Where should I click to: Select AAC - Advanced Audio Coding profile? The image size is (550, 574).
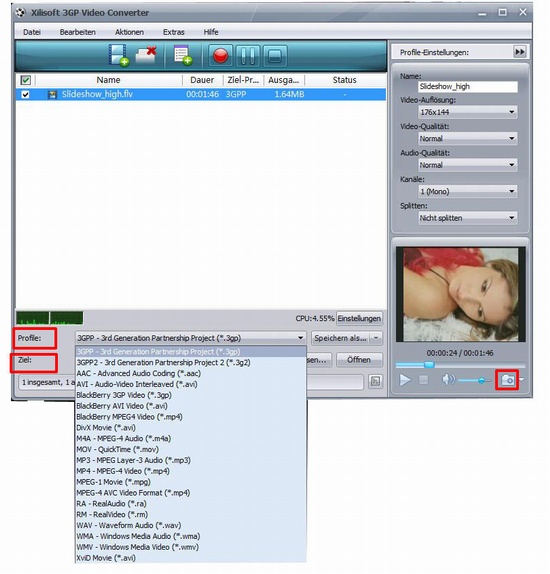tap(190, 373)
